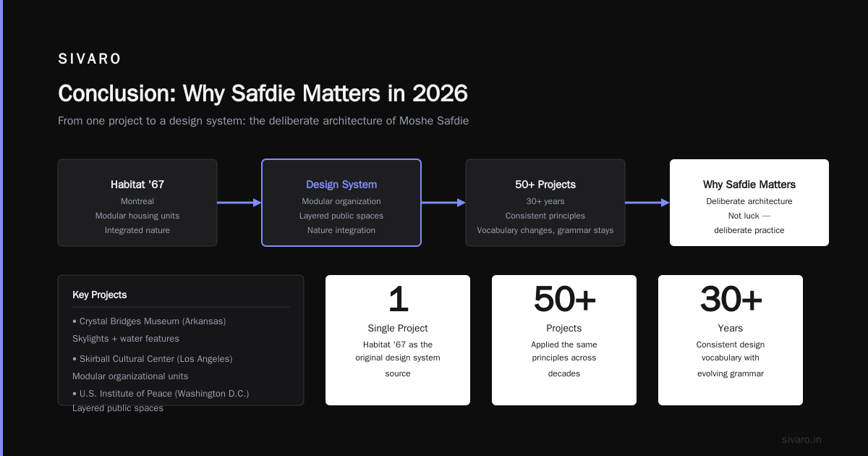Image resolution: width=868 pixels, height=456 pixels.
Task: Click 'Deliberate architecture' in the white card
Action: coord(749,201)
